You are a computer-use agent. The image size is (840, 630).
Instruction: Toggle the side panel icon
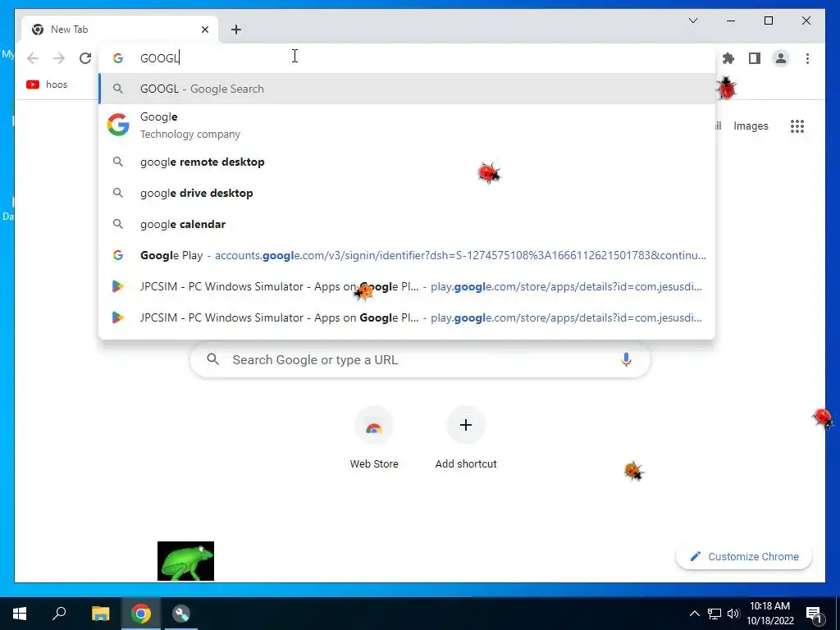pyautogui.click(x=755, y=58)
